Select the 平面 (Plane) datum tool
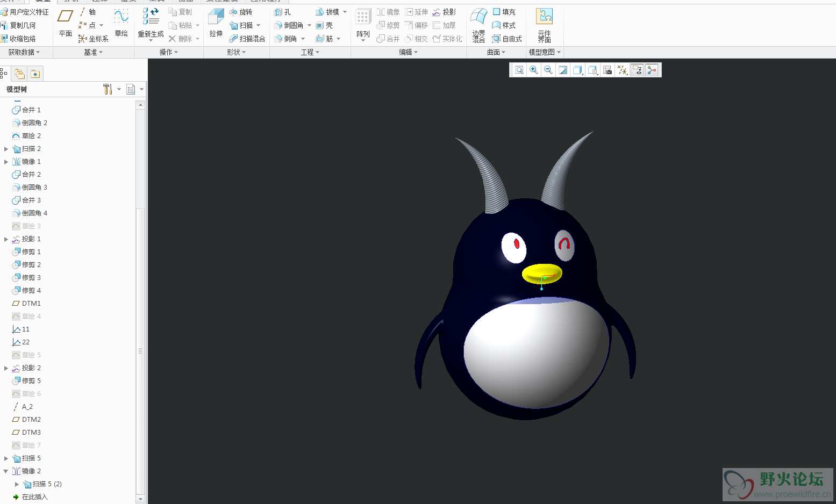 tap(66, 23)
